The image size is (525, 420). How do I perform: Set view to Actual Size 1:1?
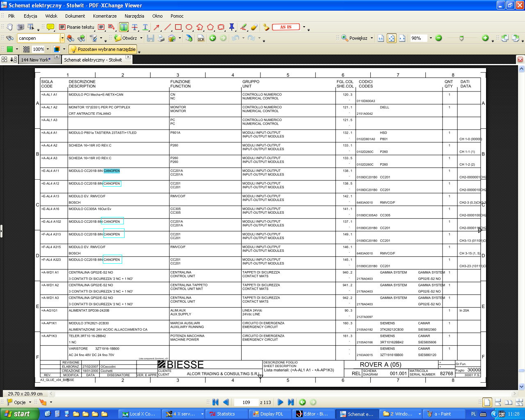coord(381,38)
